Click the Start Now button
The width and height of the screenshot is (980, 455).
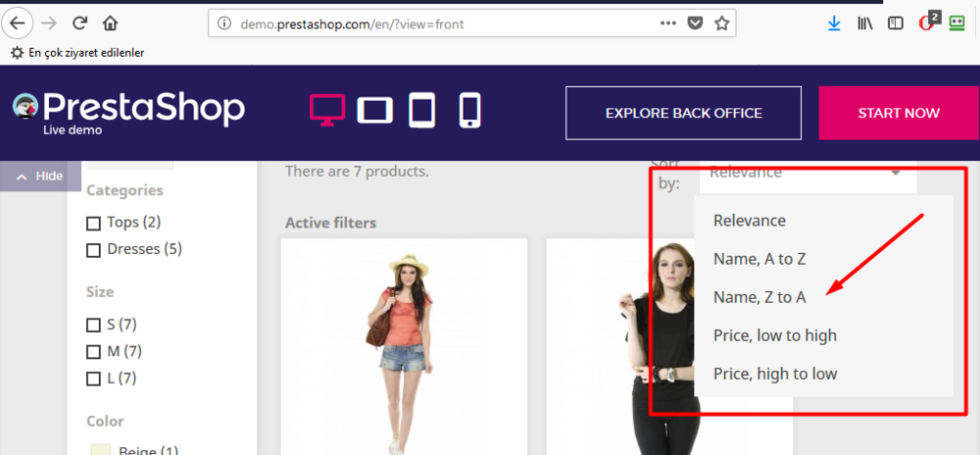click(x=898, y=113)
